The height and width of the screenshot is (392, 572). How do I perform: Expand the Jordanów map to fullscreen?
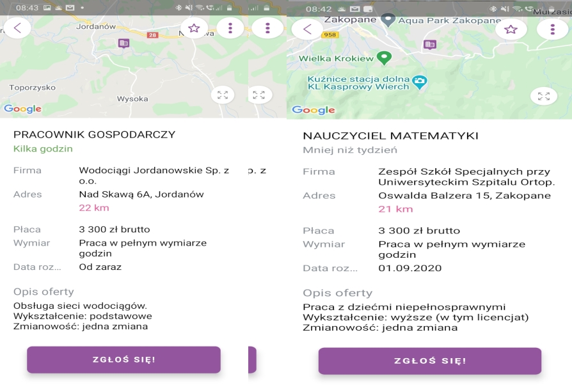coord(223,95)
